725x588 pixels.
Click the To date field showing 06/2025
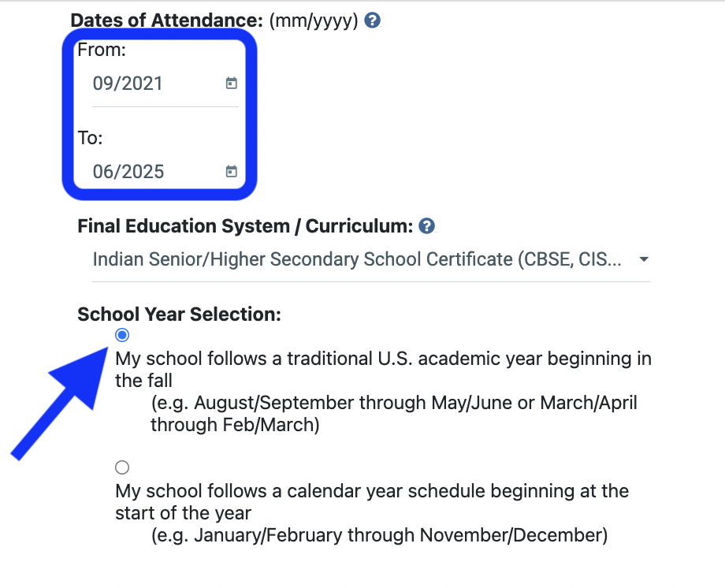tap(150, 172)
